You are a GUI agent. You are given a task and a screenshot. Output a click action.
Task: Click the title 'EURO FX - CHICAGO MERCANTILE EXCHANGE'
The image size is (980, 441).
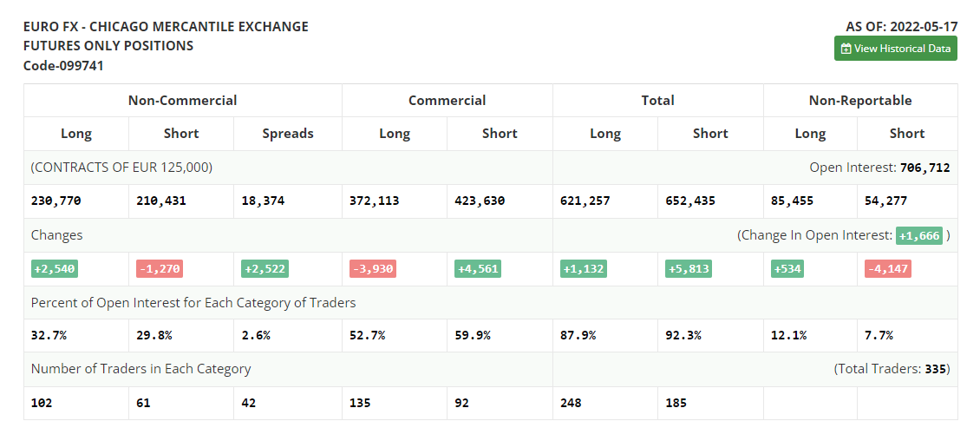pos(166,27)
